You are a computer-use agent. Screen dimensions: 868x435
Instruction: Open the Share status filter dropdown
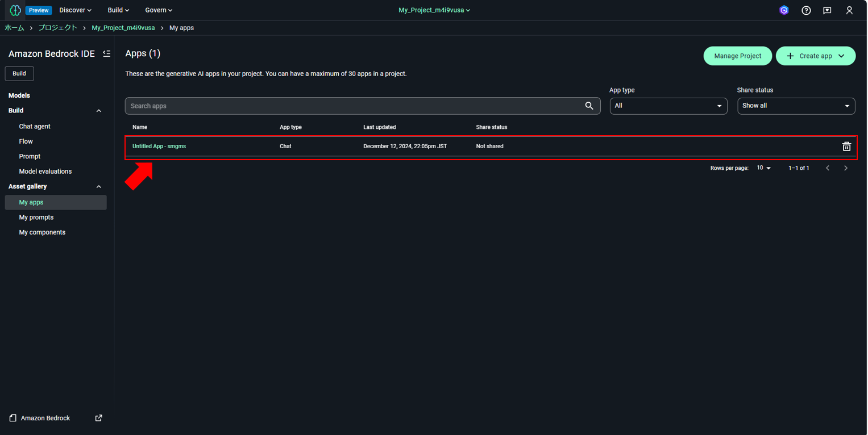click(796, 106)
